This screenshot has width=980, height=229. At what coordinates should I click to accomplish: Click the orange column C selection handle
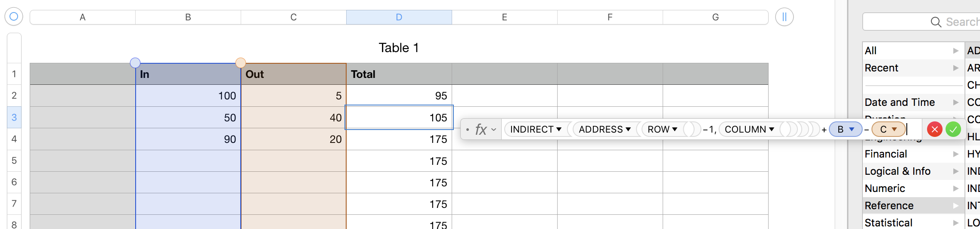click(241, 63)
